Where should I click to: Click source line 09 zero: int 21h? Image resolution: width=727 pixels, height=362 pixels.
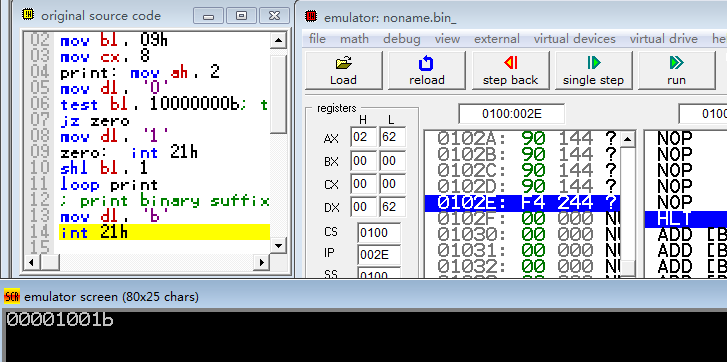(129, 153)
